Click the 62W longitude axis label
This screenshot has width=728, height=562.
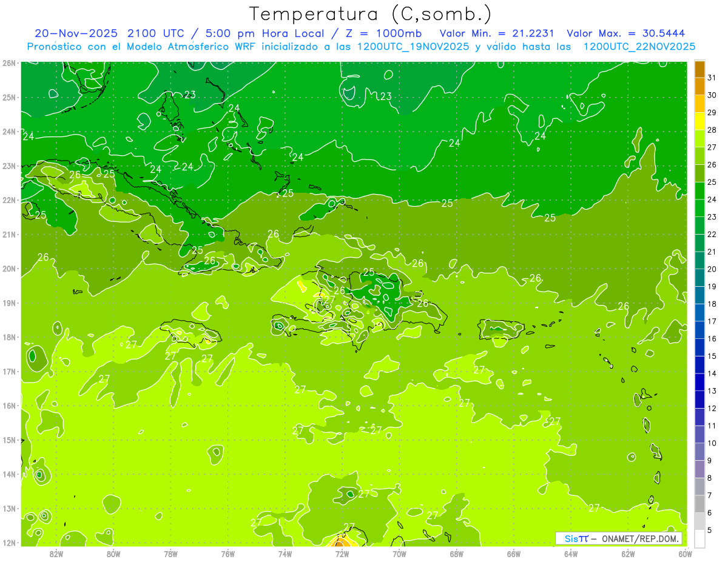[628, 553]
